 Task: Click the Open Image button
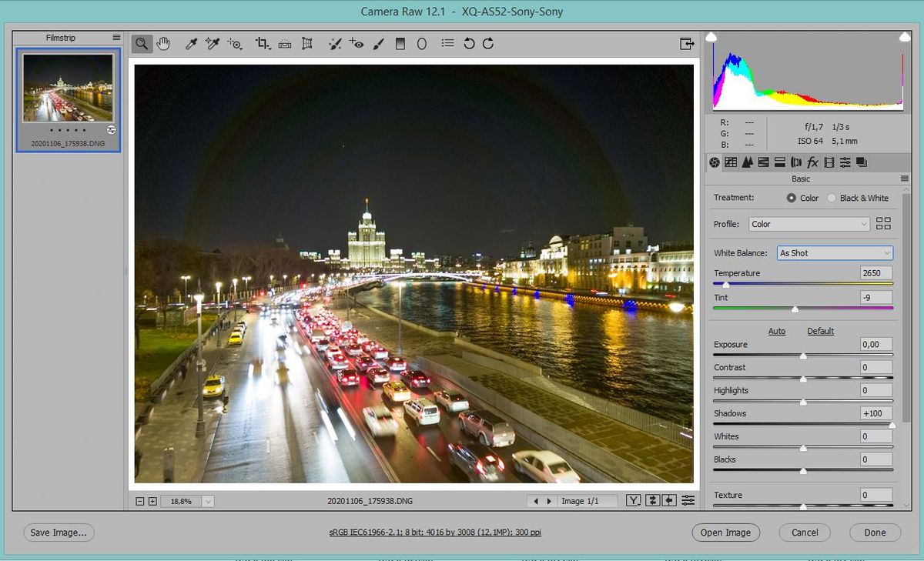click(x=725, y=533)
